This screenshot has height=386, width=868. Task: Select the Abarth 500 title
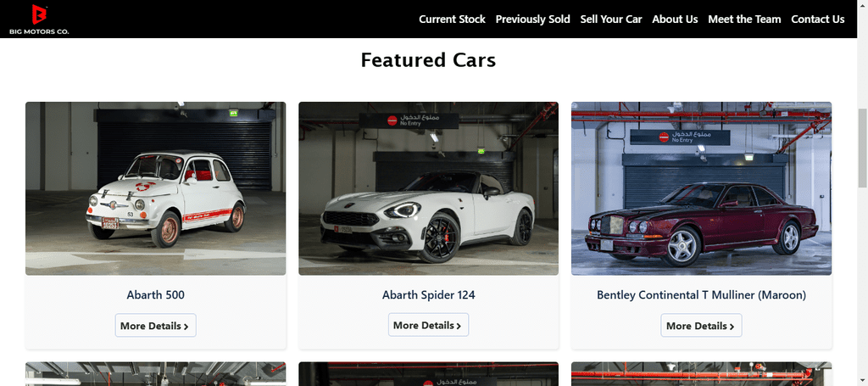pyautogui.click(x=156, y=295)
